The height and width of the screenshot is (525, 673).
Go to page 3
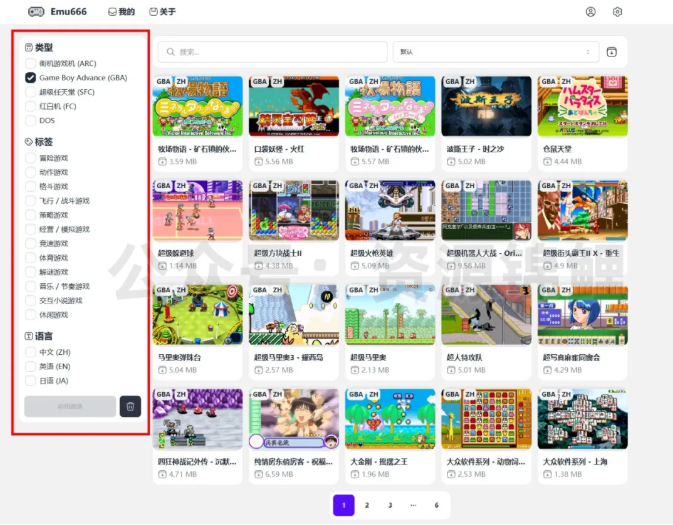point(390,505)
